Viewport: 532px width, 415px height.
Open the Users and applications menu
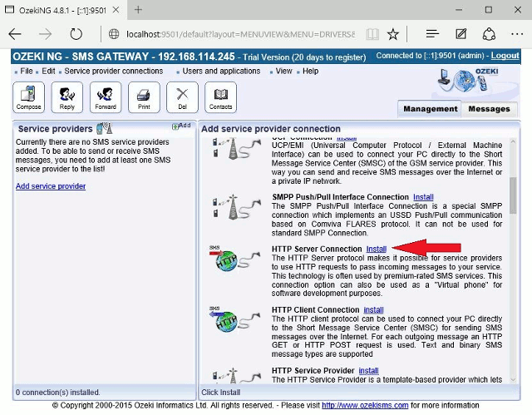[221, 72]
